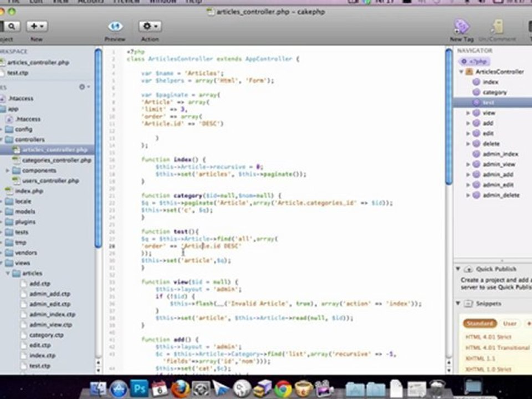Expand the view function in Navigator
Image resolution: width=532 pixels, height=399 pixels.
(468, 113)
